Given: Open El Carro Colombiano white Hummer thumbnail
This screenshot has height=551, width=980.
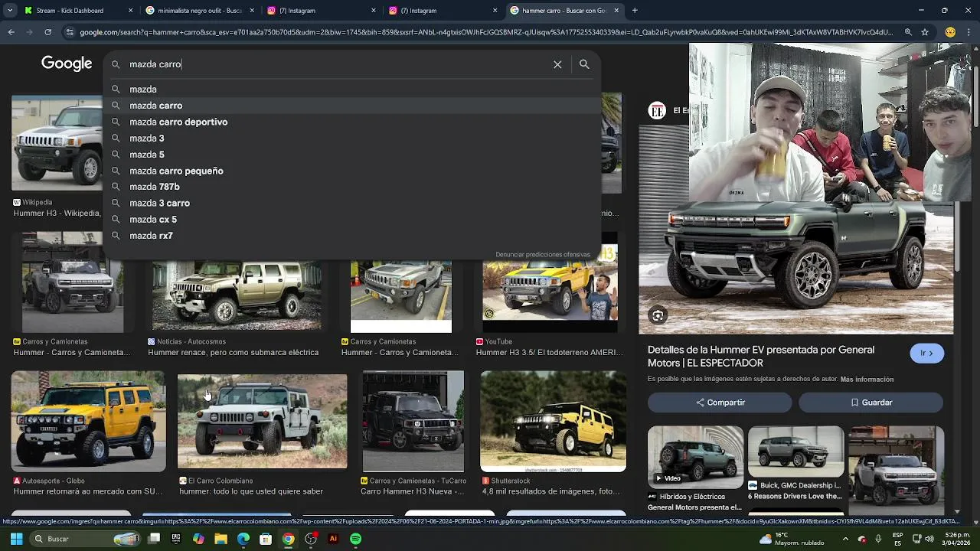Looking at the screenshot, I should [263, 421].
